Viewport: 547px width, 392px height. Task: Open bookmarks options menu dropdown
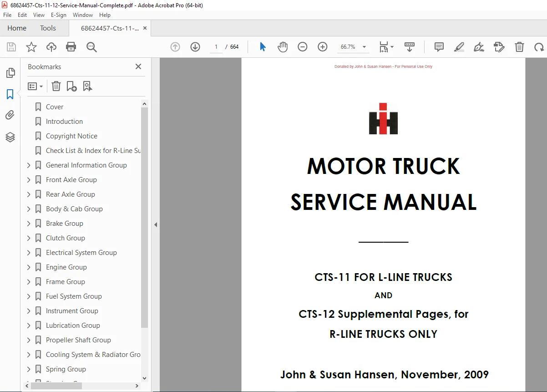coord(35,86)
